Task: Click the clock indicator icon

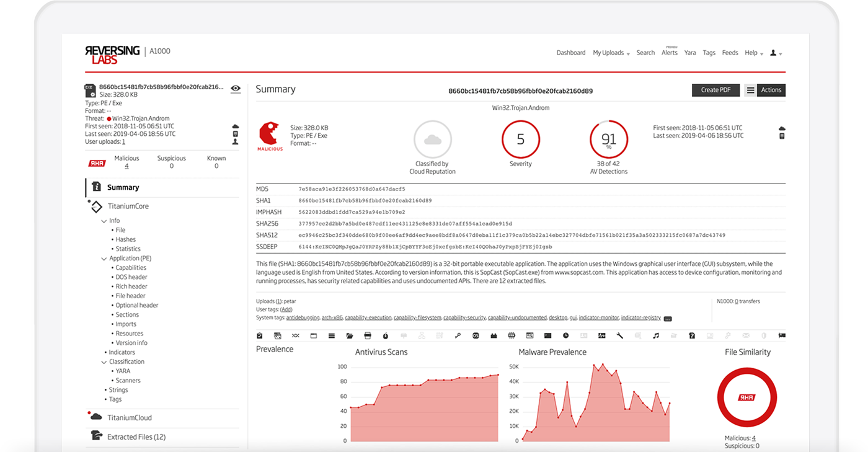Action: click(565, 335)
